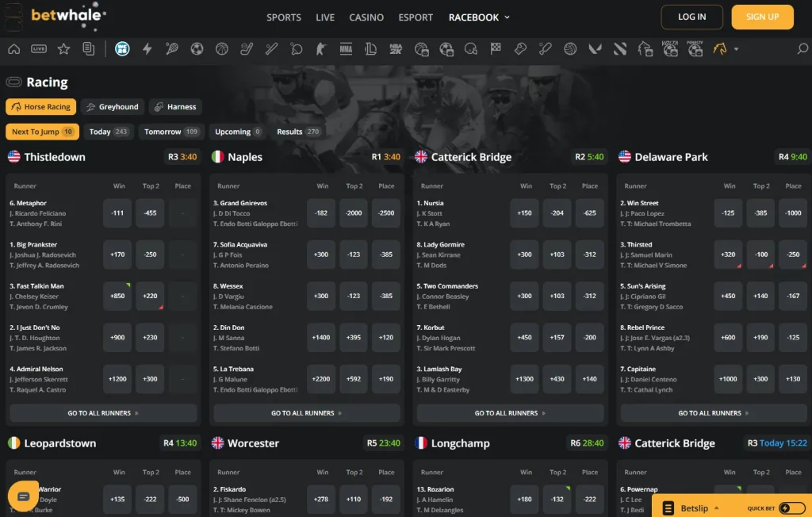Select the boxing glove icon
Image resolution: width=812 pixels, height=517 pixels.
[x=520, y=48]
